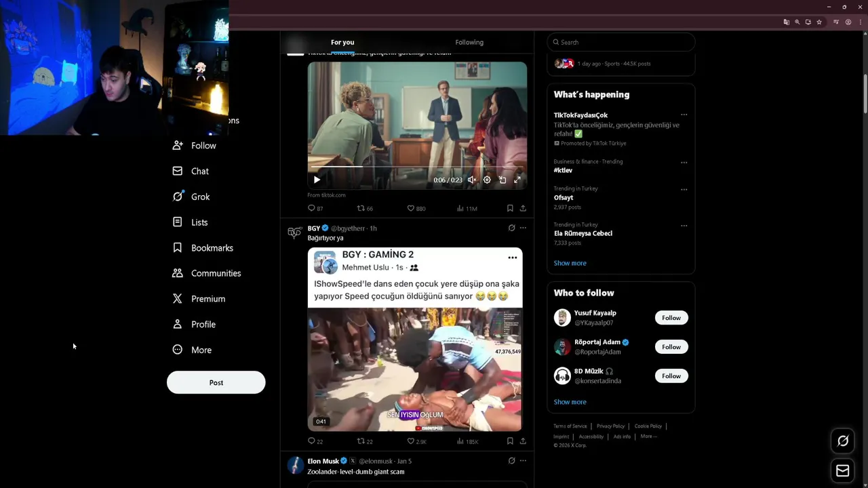Viewport: 868px width, 488px height.
Task: Open the #ktlev trending topic
Action: [x=563, y=170]
